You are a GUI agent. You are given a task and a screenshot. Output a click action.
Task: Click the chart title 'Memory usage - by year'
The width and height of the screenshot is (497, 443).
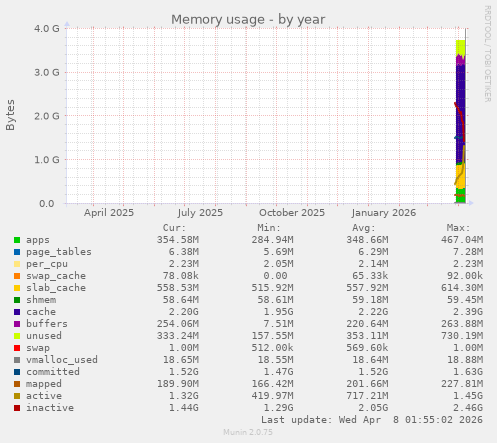tap(248, 20)
